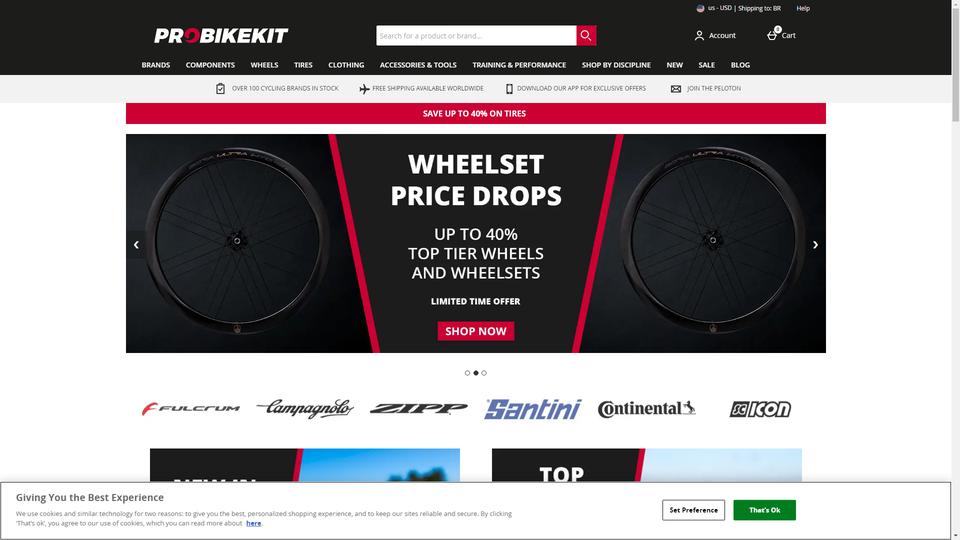960x540 pixels.
Task: Click the red search magnifier button
Action: click(586, 36)
